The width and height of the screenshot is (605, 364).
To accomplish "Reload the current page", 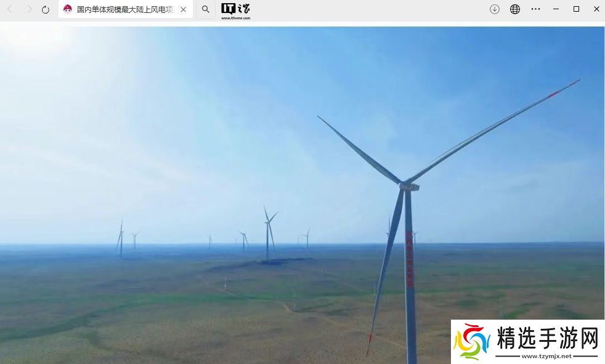I will tap(46, 9).
